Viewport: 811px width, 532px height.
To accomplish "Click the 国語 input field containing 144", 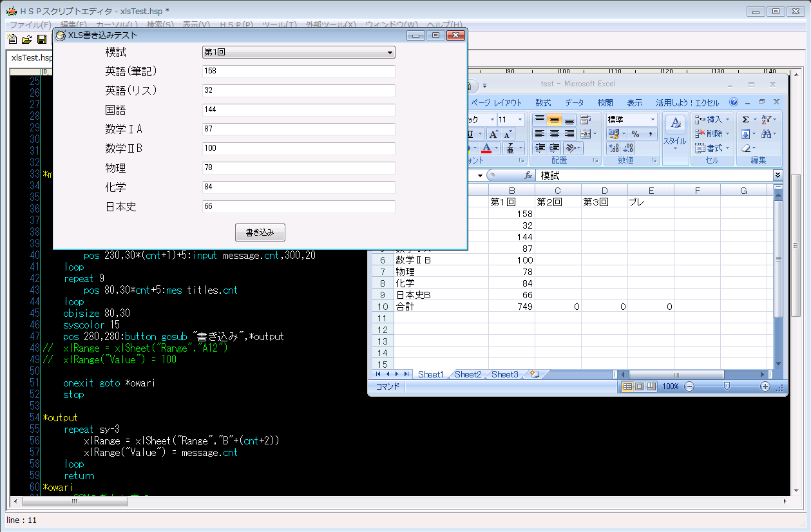I will 298,109.
